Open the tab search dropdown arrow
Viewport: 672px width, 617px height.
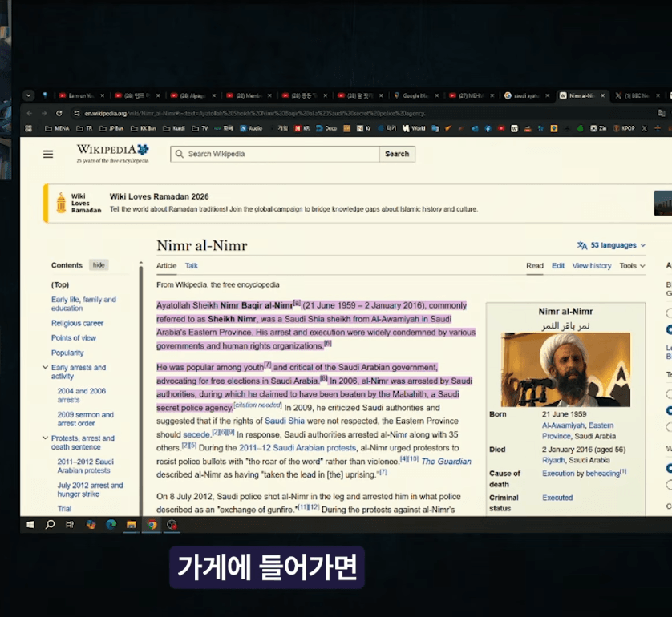coord(28,95)
